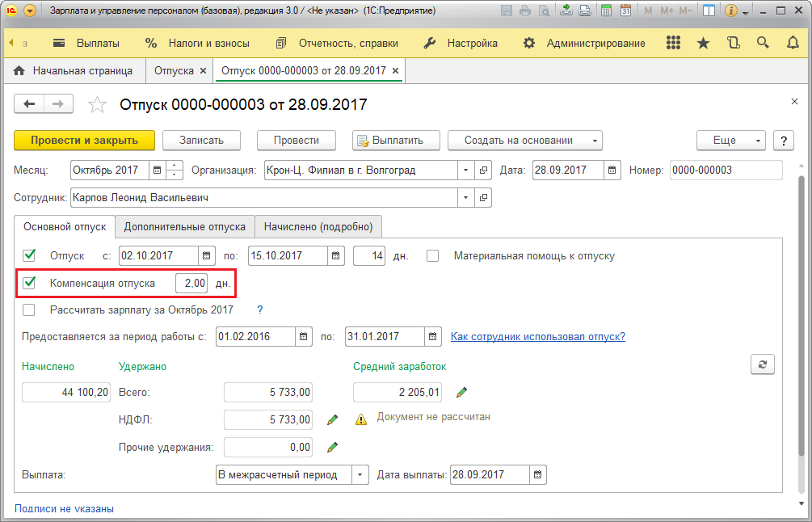This screenshot has width=812, height=522.
Task: Click month stepper next to Месяц
Action: pos(175,170)
